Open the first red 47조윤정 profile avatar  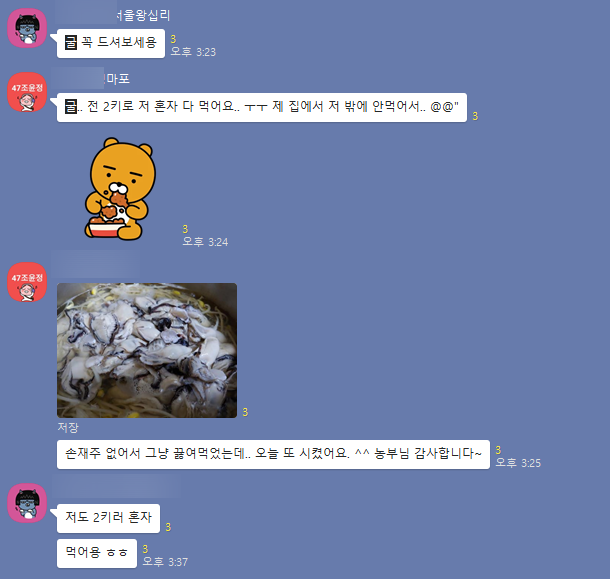(27, 92)
